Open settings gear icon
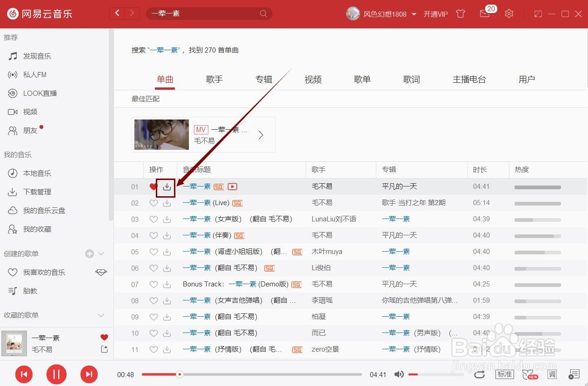This screenshot has height=386, width=588. tap(509, 13)
